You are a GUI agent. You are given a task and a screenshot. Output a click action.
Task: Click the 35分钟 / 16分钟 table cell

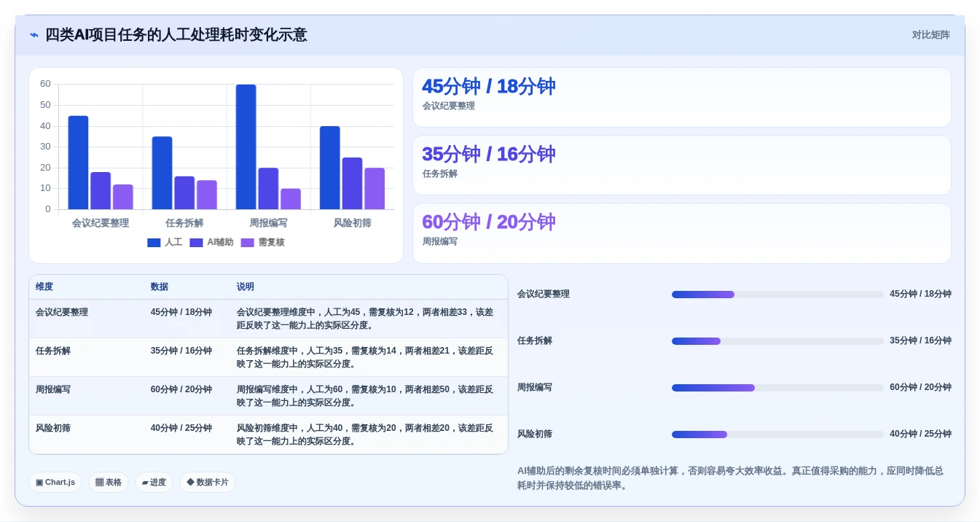[181, 351]
